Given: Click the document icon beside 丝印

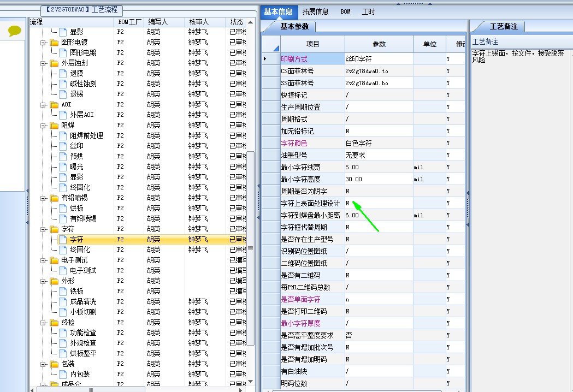Looking at the screenshot, I should 63,146.
